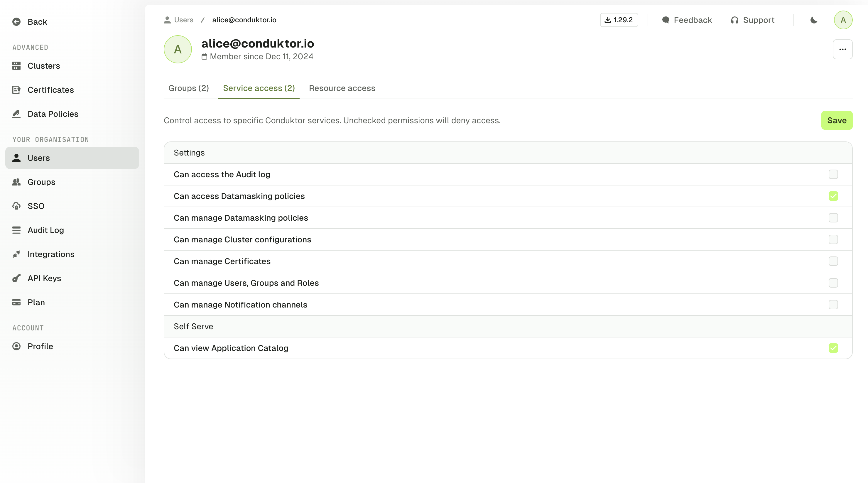Enable Can manage Datamasking policies
Image resolution: width=868 pixels, height=483 pixels.
[833, 218]
